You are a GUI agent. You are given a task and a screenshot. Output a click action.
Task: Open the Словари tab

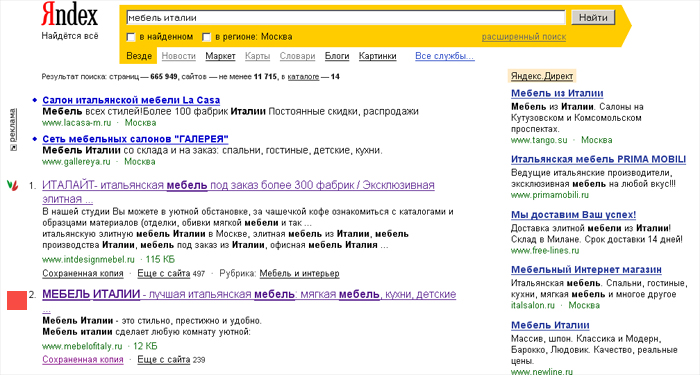(x=297, y=56)
